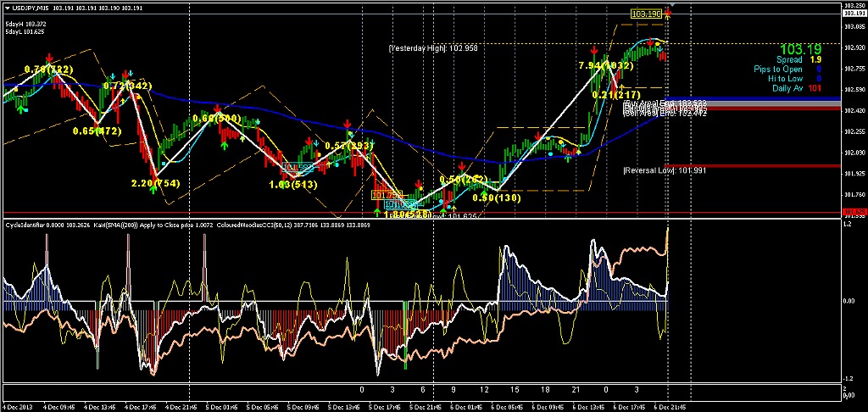Screen dimensions: 868x412
Task: Click the Reversal Low 101.991 label
Action: pyautogui.click(x=665, y=170)
